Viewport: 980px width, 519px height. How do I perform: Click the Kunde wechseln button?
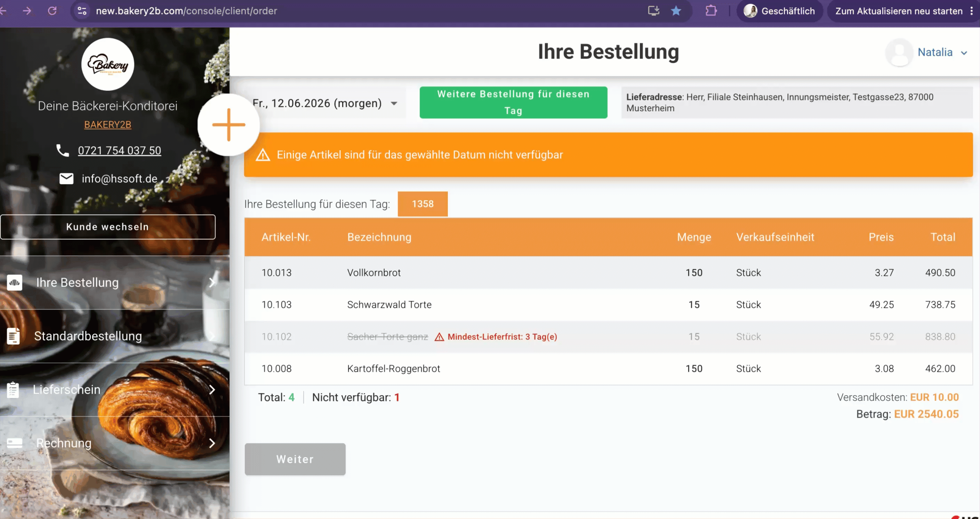tap(108, 227)
